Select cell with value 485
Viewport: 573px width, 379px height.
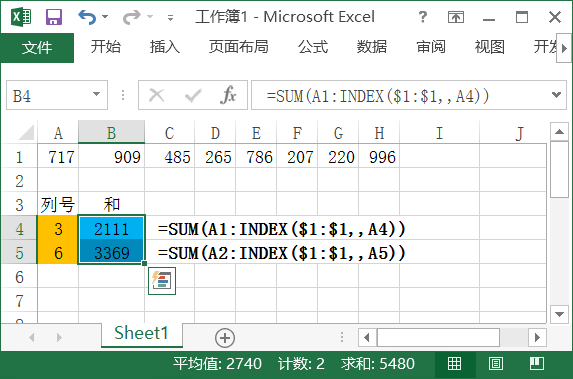coord(170,157)
